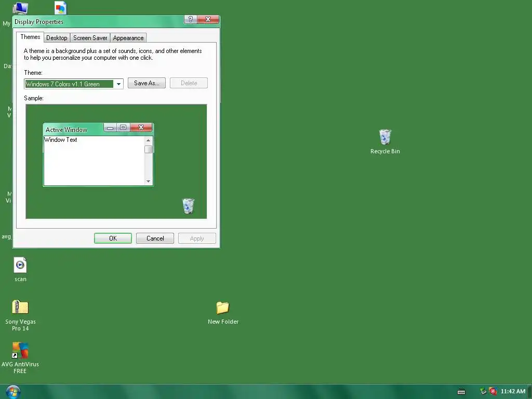This screenshot has height=399, width=532.
Task: Click the sample window scrollbar up arrow
Action: (x=148, y=140)
